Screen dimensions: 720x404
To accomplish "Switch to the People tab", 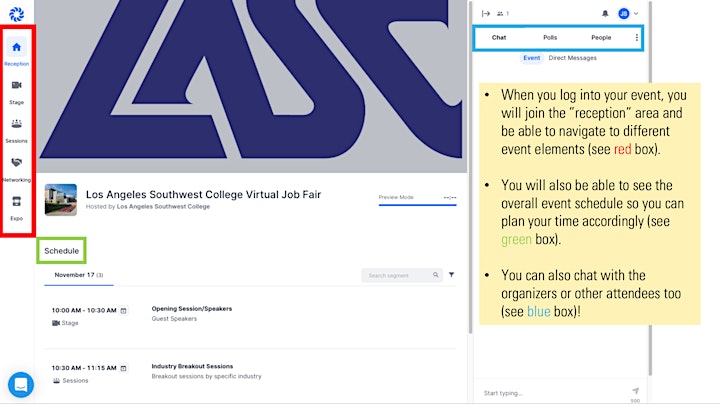I will point(601,38).
